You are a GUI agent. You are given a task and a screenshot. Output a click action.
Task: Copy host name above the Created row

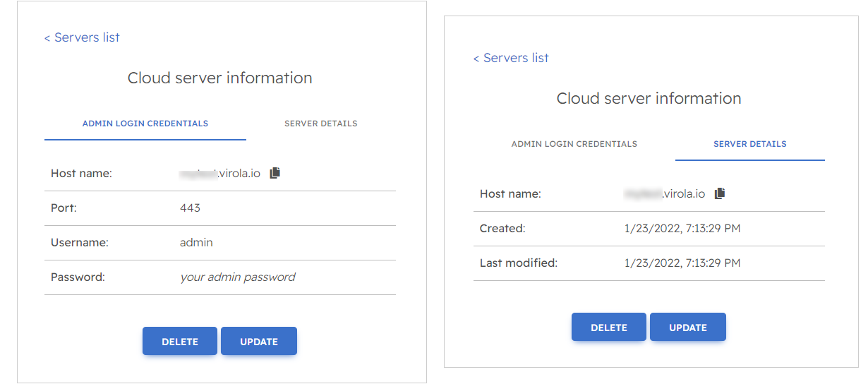click(719, 193)
